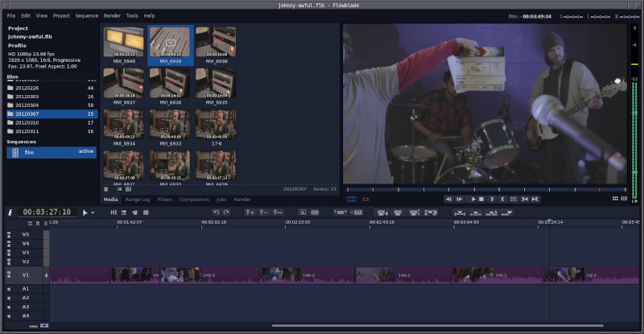
Task: Mute audio track A3
Action: [9, 307]
